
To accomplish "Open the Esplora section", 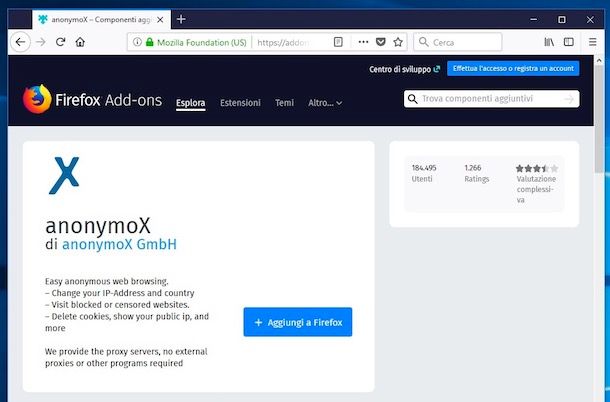I will [191, 103].
